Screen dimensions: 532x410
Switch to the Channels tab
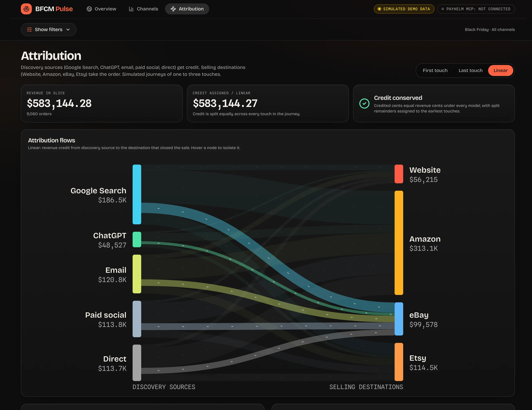point(143,9)
